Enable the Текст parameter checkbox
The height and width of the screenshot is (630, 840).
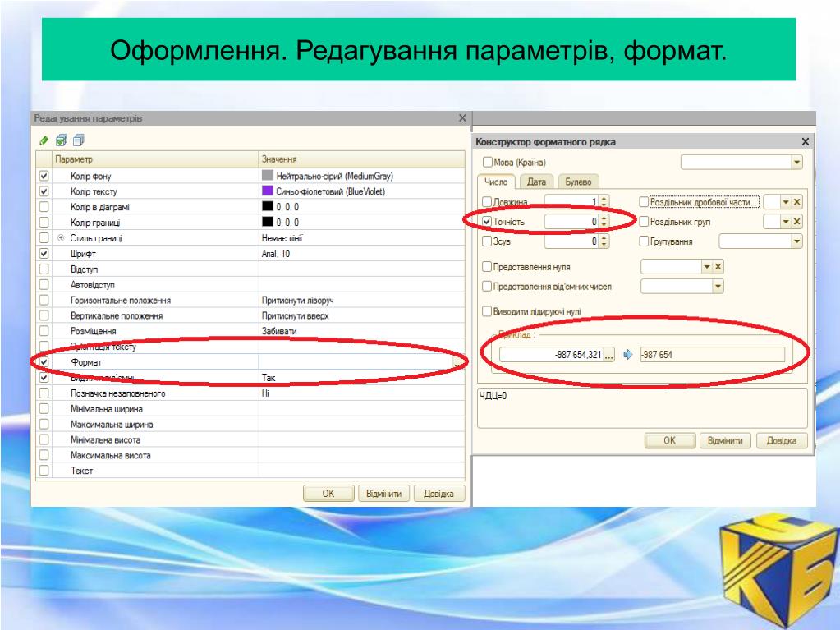click(44, 471)
